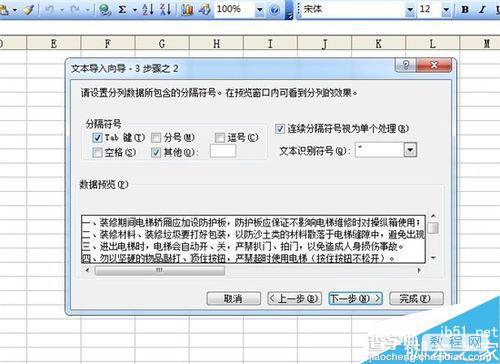Click the preview vertical scrollbar thumb
This screenshot has height=364, width=500.
433,228
